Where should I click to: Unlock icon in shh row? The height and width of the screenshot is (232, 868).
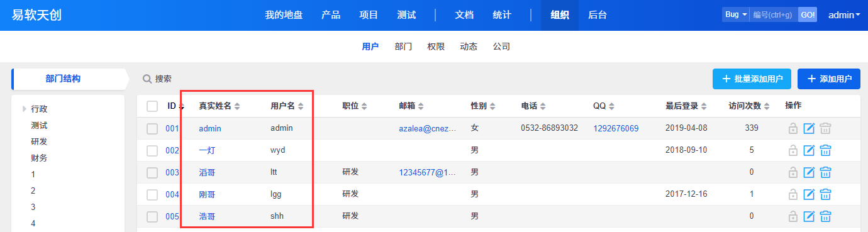(x=793, y=216)
